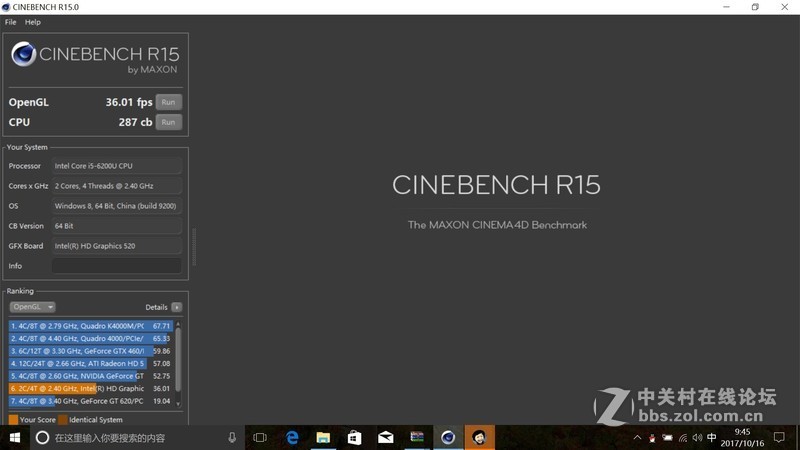Open the Help menu
Screen dimensions: 800x450
tap(33, 22)
